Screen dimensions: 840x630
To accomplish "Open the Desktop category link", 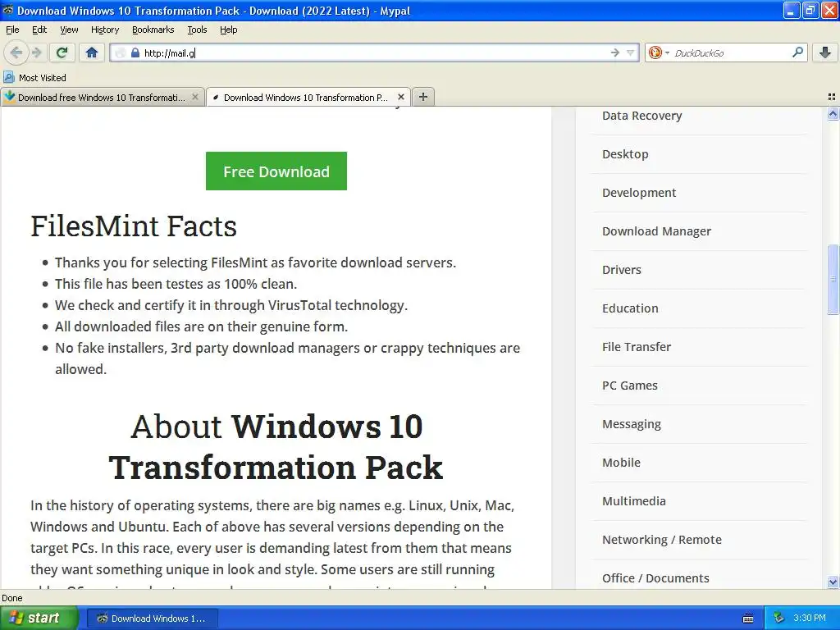I will 625,154.
